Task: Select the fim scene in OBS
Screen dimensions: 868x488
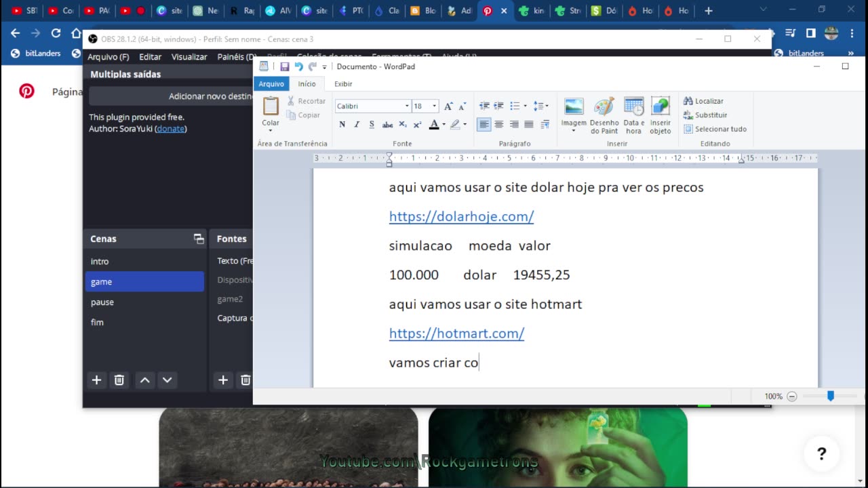Action: click(x=144, y=322)
